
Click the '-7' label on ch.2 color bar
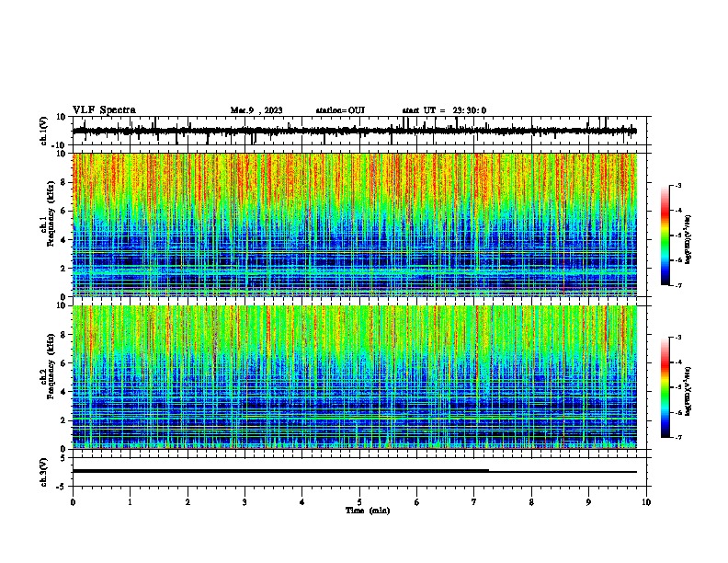tap(677, 437)
